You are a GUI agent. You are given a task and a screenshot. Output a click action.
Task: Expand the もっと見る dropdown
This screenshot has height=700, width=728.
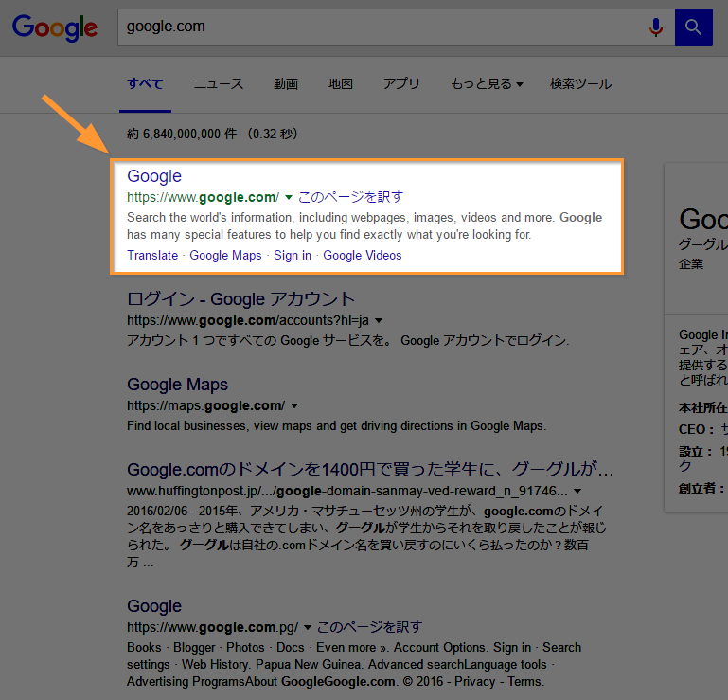[487, 83]
